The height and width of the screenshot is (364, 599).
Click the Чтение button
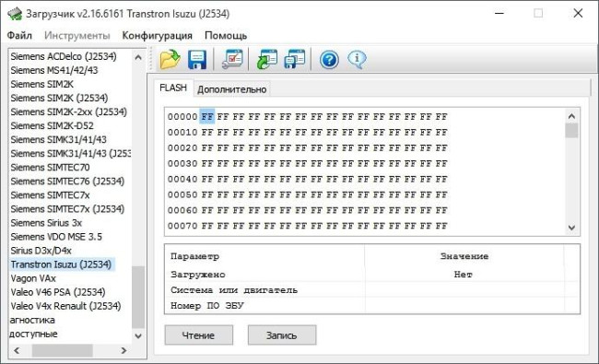(199, 335)
